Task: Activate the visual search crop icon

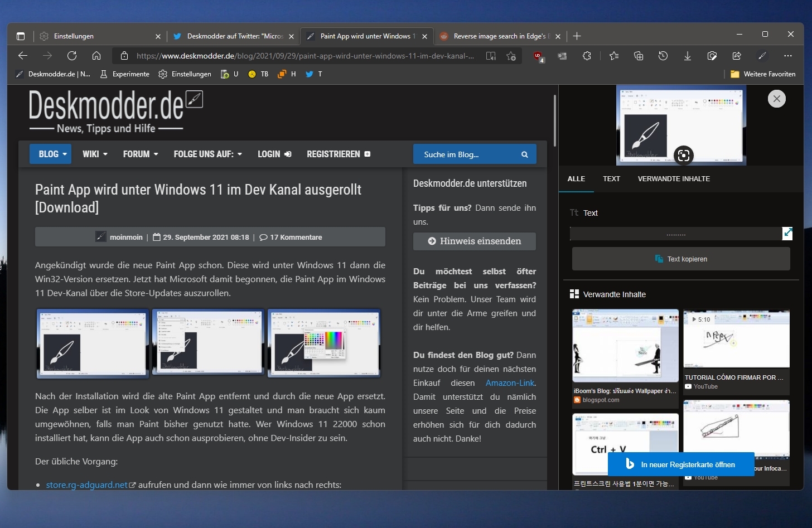Action: coord(684,155)
